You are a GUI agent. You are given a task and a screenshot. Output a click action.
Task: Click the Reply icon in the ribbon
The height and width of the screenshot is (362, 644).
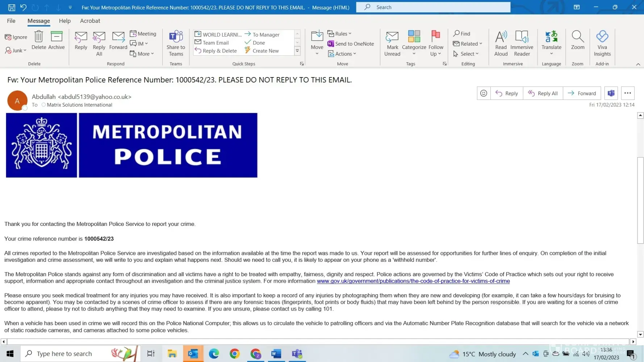coord(81,40)
